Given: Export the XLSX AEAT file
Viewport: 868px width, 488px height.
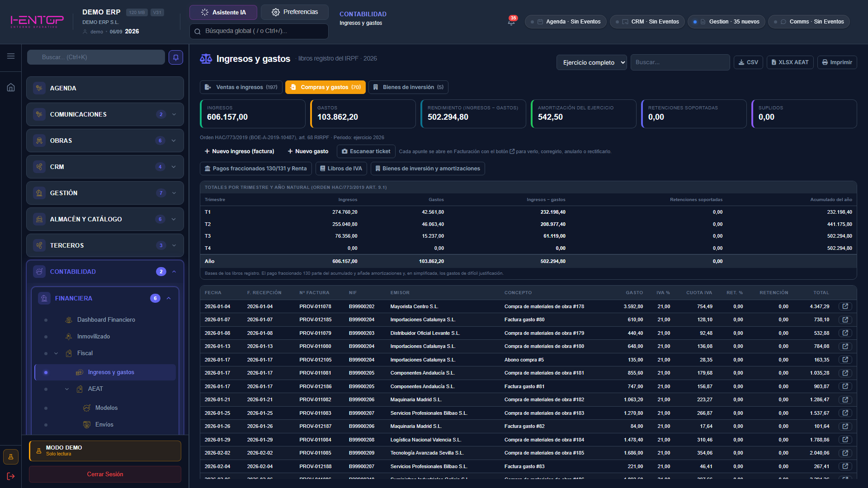Looking at the screenshot, I should [x=790, y=62].
